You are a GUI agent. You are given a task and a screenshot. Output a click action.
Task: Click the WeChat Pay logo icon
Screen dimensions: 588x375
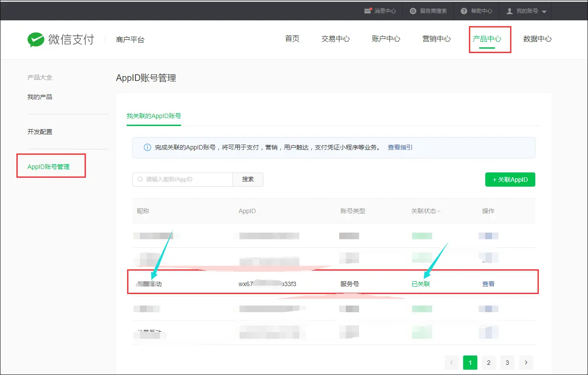[36, 39]
